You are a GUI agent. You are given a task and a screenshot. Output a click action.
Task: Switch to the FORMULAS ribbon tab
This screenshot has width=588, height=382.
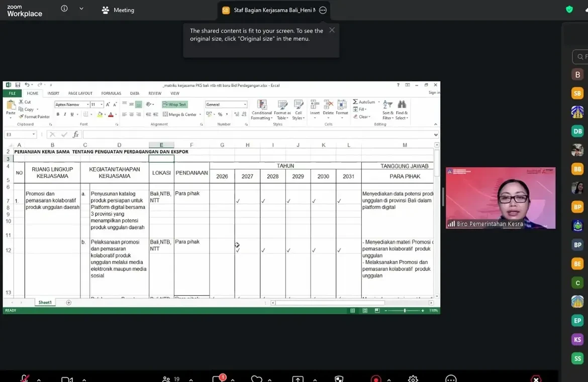111,93
